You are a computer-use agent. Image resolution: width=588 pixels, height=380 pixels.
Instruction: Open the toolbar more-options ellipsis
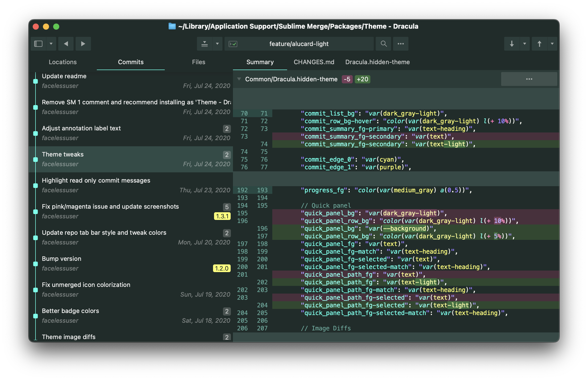click(401, 44)
